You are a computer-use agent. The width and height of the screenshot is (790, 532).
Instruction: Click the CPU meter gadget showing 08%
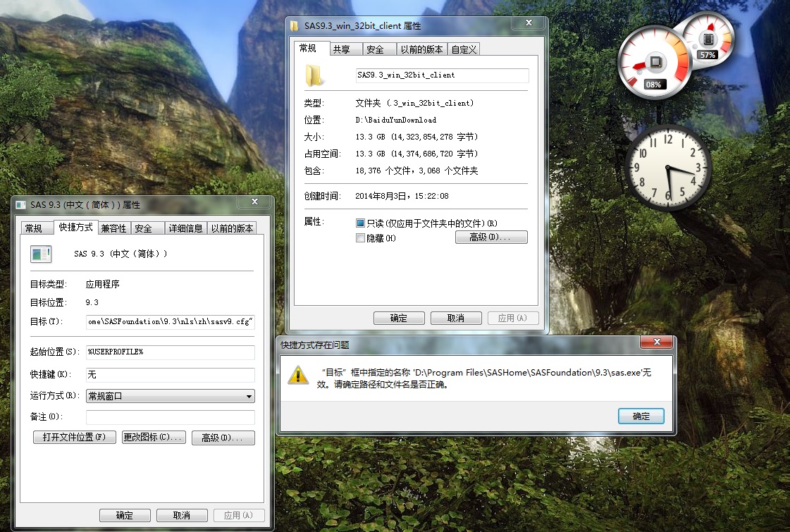655,61
